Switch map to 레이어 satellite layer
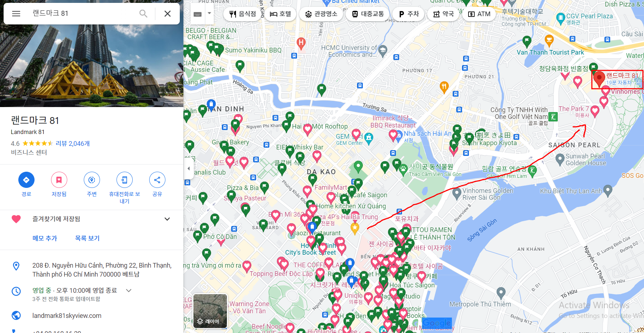The image size is (644, 333). [x=210, y=311]
